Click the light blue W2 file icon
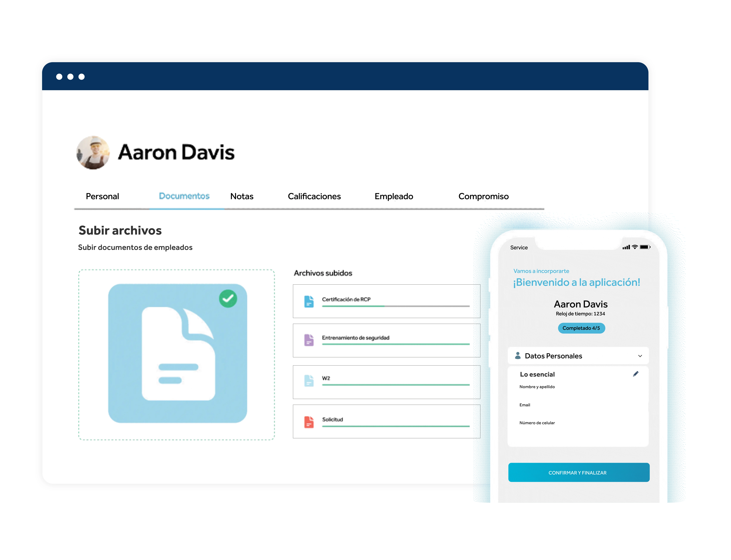Image resolution: width=731 pixels, height=560 pixels. (x=309, y=381)
